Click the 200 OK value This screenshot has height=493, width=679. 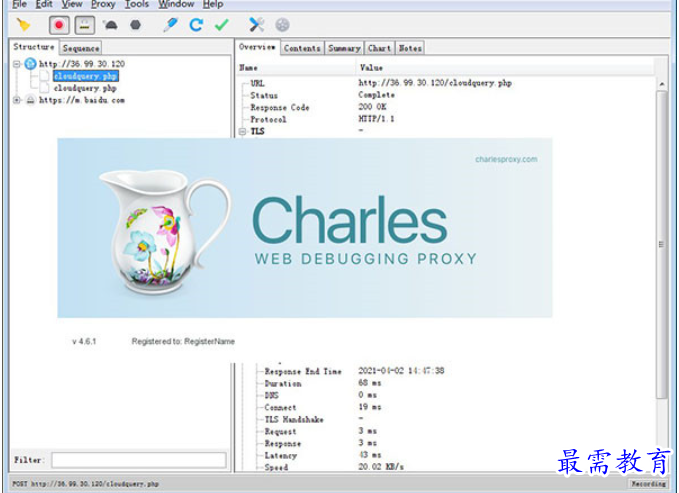(372, 107)
